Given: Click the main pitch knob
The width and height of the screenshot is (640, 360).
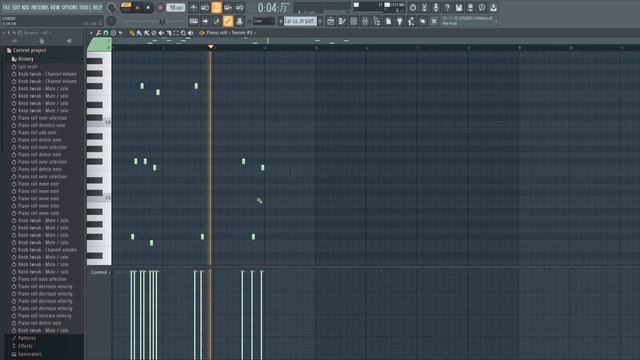Looking at the screenshot, I should [111, 21].
